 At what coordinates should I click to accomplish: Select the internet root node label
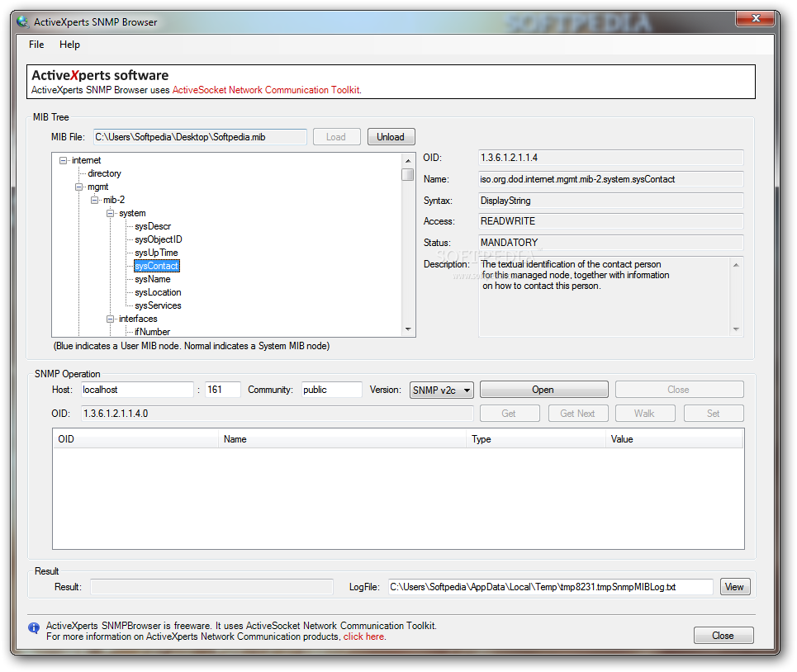pyautogui.click(x=87, y=160)
